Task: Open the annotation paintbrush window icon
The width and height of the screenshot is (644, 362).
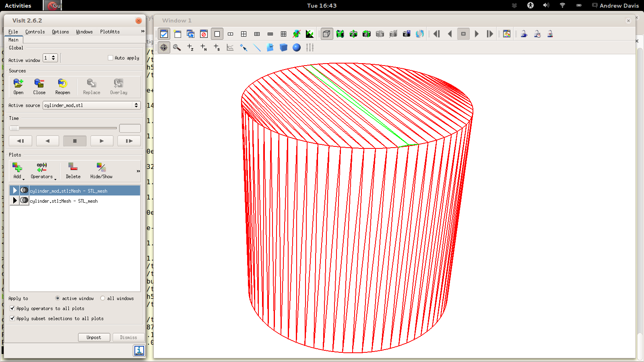Action: click(507, 34)
